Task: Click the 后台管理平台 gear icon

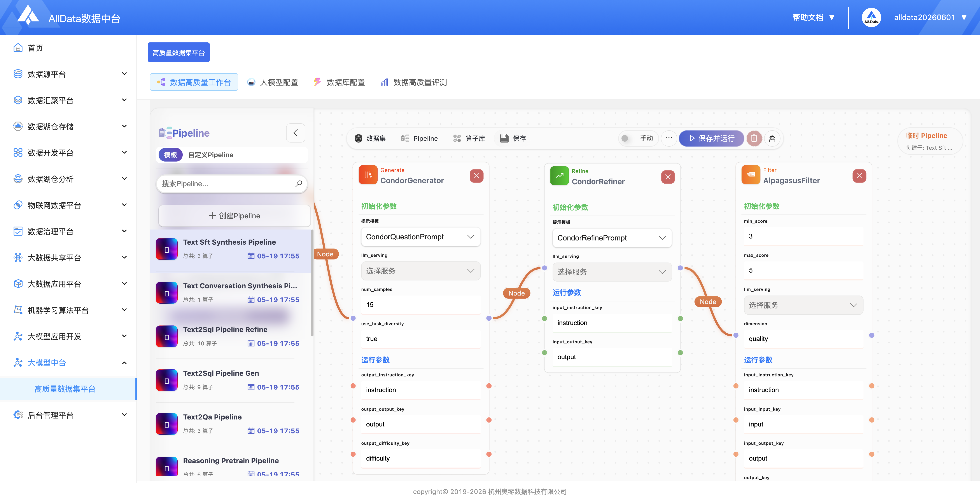Action: (x=18, y=415)
